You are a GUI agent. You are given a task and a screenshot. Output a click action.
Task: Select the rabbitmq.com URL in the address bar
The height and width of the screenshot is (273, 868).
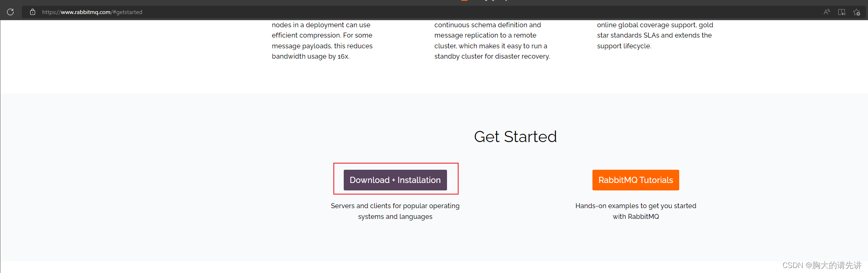point(92,12)
